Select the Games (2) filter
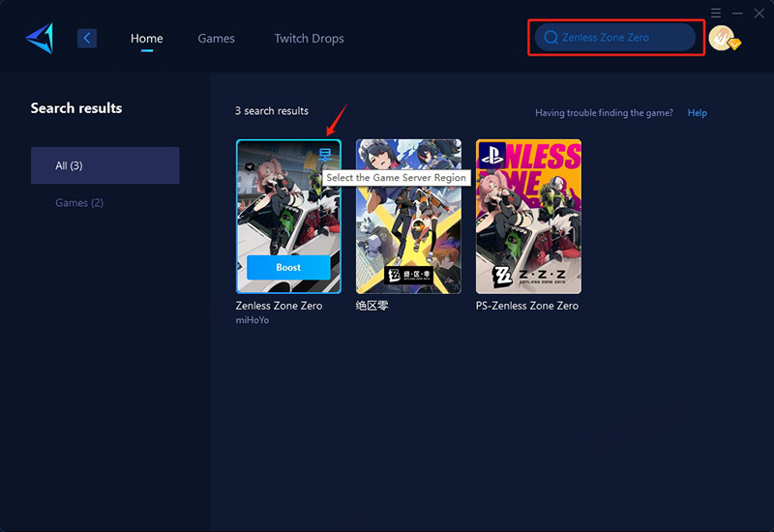 pyautogui.click(x=79, y=203)
